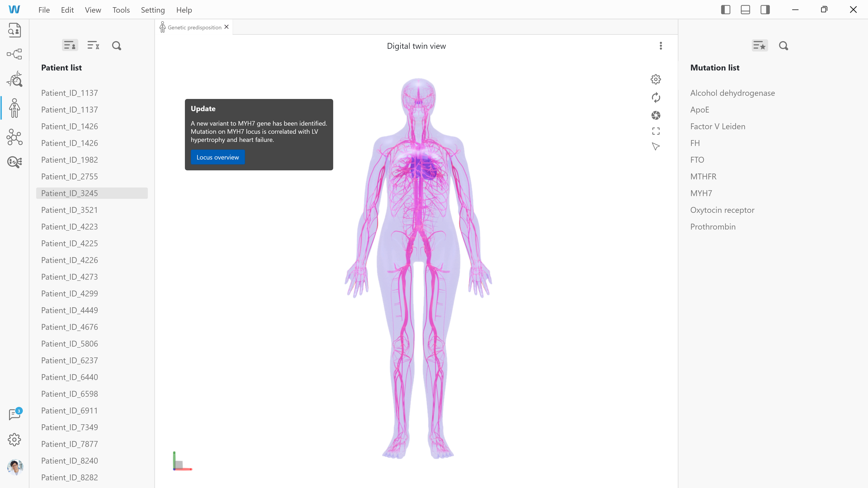
Task: Click the Locus overview button
Action: 217,157
